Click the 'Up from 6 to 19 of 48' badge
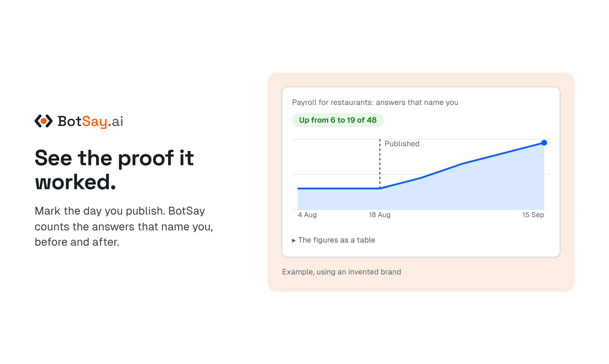Image resolution: width=609 pixels, height=364 pixels. point(338,120)
